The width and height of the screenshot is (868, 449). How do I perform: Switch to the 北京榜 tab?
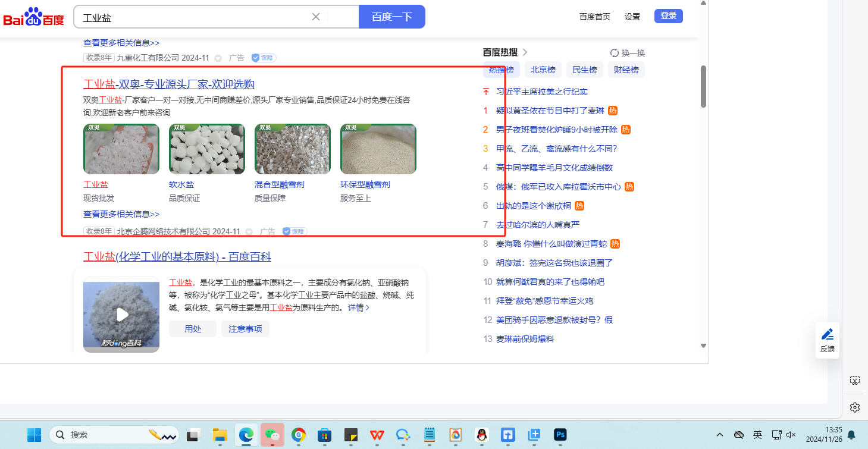[543, 70]
